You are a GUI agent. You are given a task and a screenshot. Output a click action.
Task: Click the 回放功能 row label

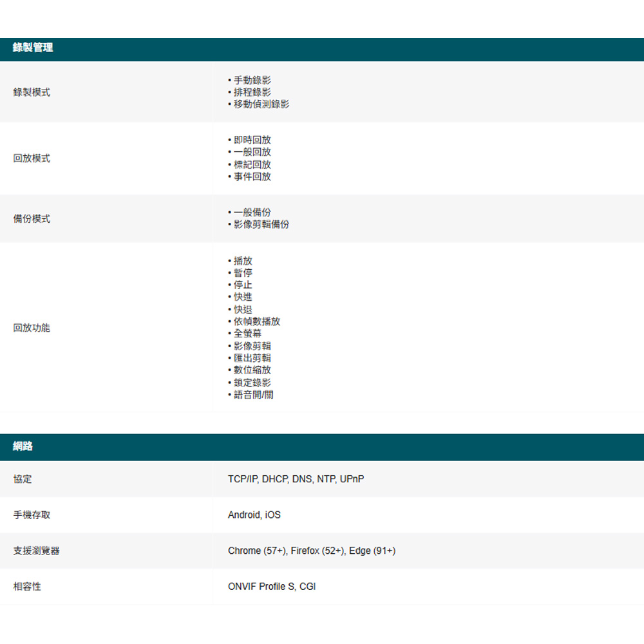pyautogui.click(x=32, y=328)
